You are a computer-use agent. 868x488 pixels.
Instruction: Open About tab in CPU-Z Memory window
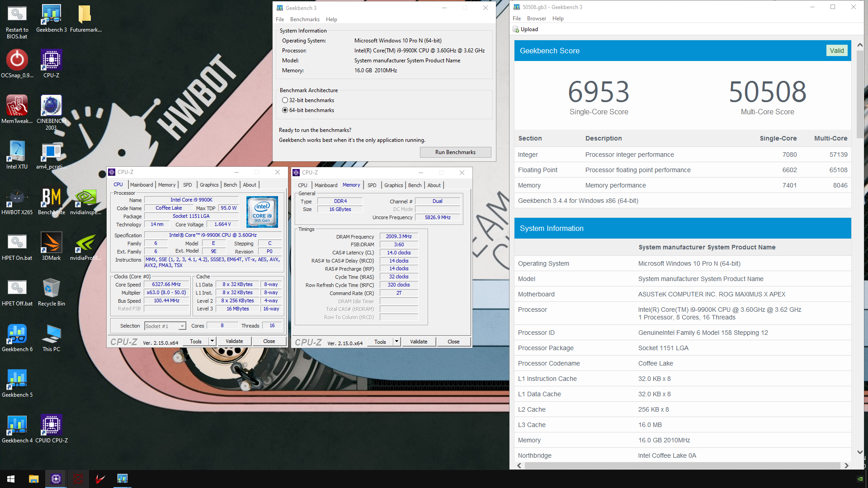[434, 185]
